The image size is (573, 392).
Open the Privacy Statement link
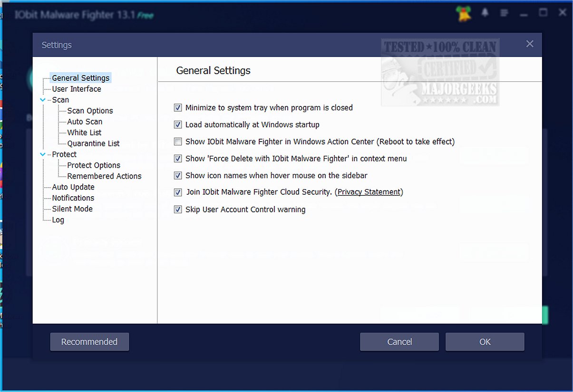369,192
